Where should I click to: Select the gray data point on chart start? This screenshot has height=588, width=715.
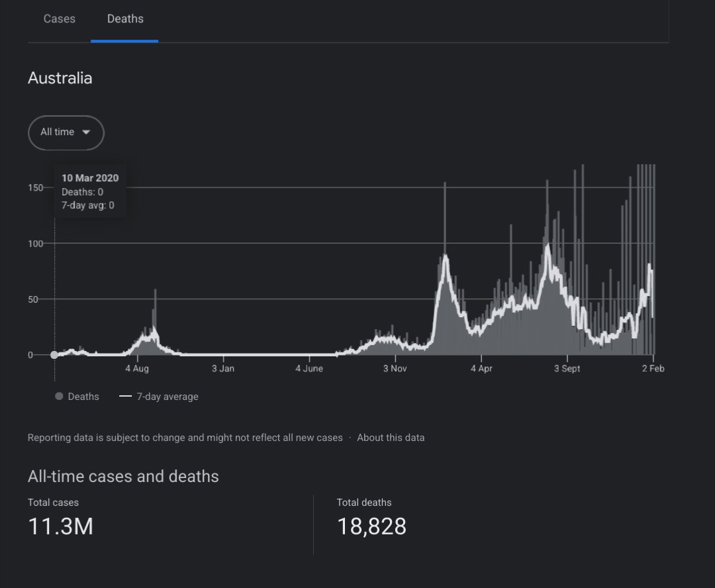54,354
